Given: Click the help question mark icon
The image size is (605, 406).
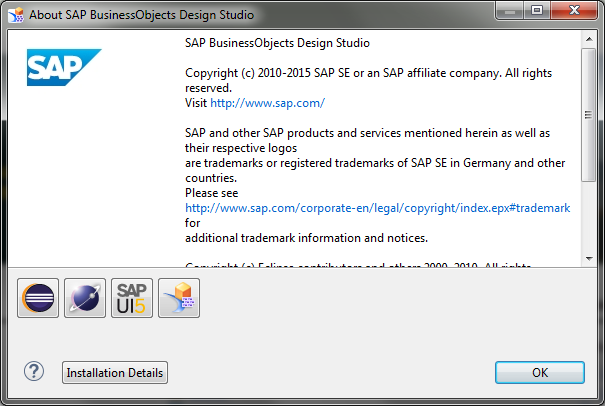Looking at the screenshot, I should pos(34,372).
